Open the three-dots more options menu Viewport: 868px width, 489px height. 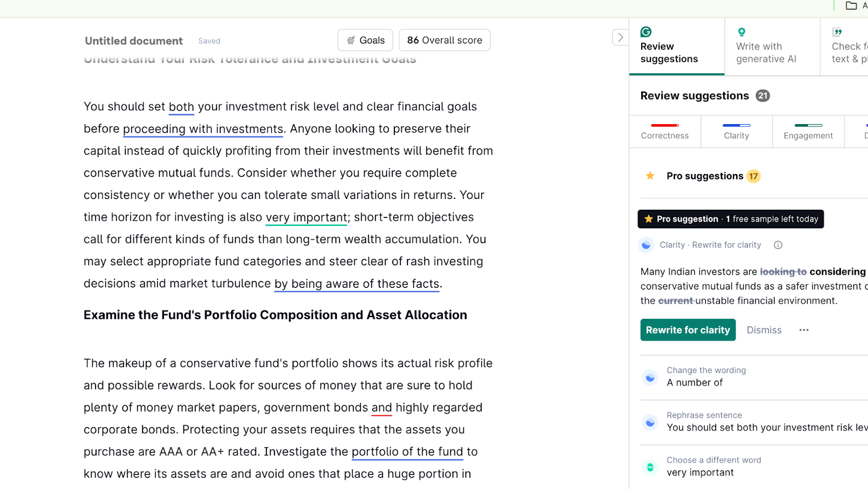(804, 330)
